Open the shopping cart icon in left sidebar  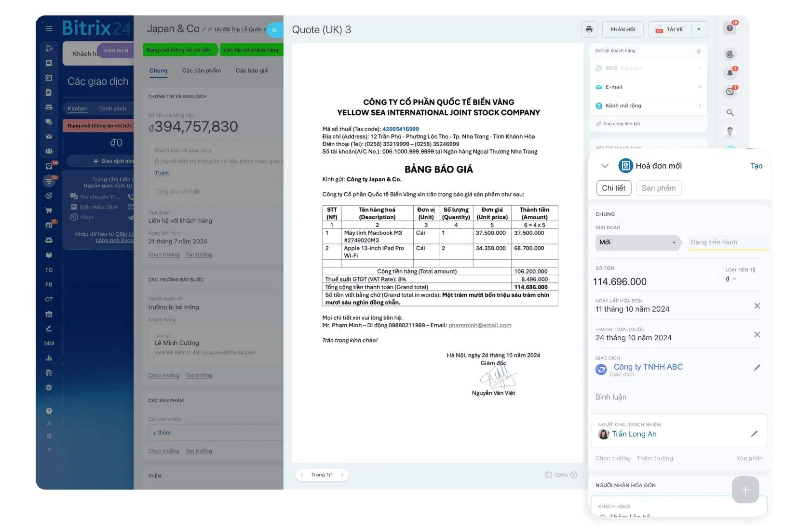click(x=49, y=210)
